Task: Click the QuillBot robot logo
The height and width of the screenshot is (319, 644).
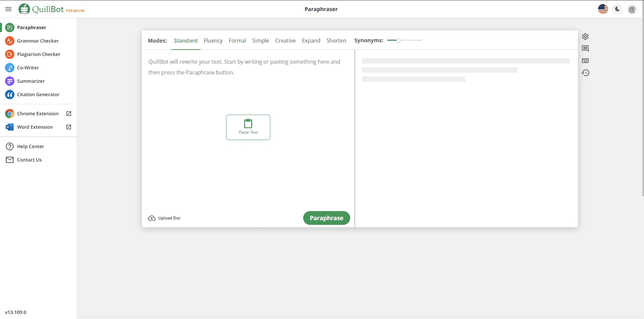Action: coord(24,9)
